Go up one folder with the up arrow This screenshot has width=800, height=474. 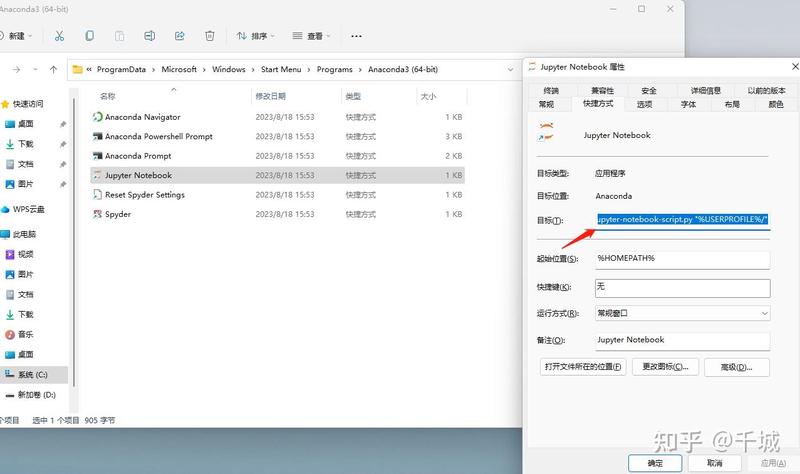(54, 69)
